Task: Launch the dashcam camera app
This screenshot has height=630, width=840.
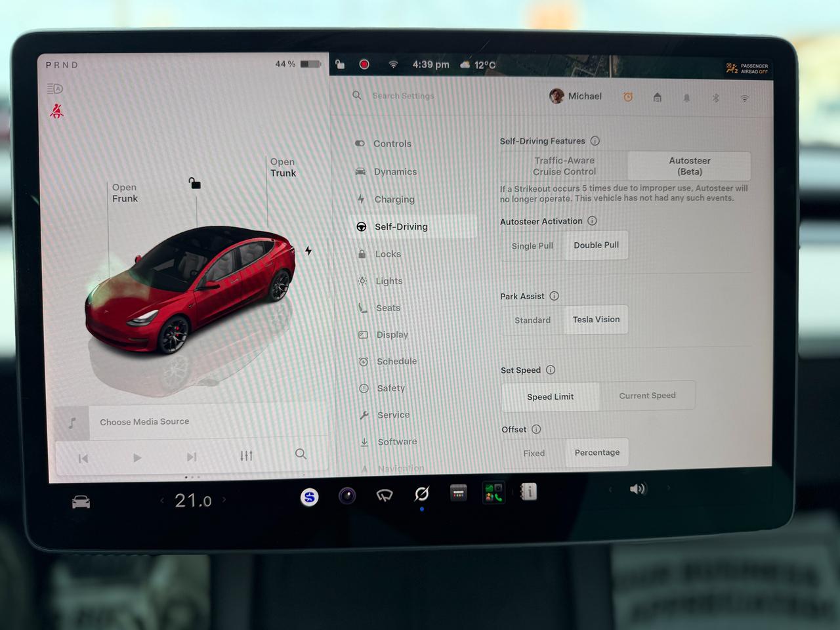Action: [347, 495]
